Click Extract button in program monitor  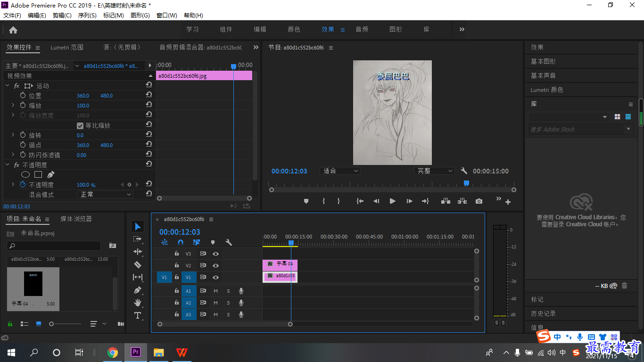[462, 201]
